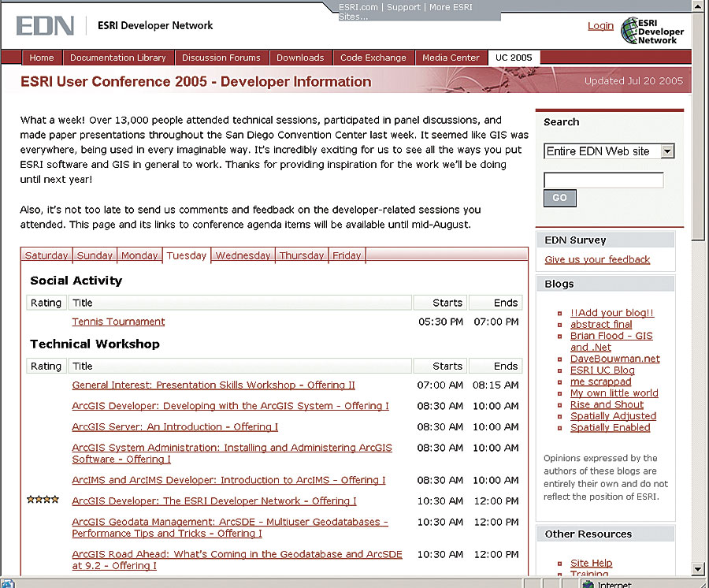Open My own little world blog

click(x=614, y=393)
